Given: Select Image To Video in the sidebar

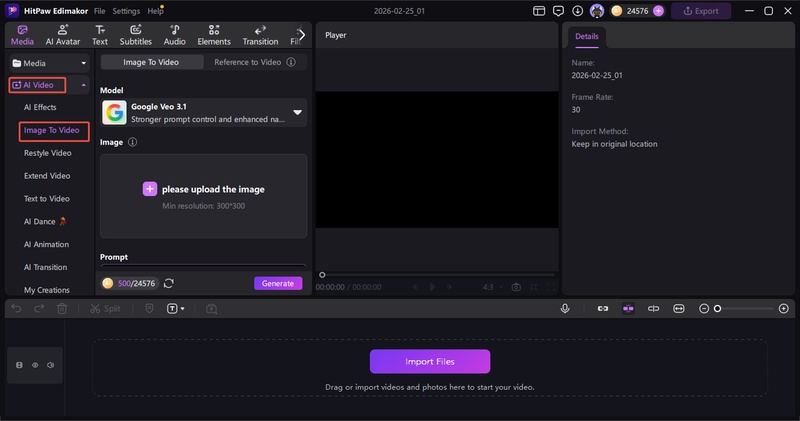Looking at the screenshot, I should 52,130.
